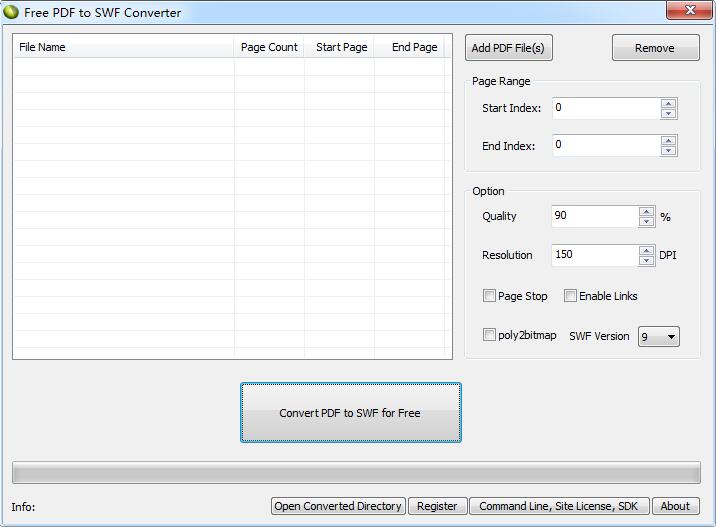716x527 pixels.
Task: Decrease End Index with down arrow
Action: point(669,151)
